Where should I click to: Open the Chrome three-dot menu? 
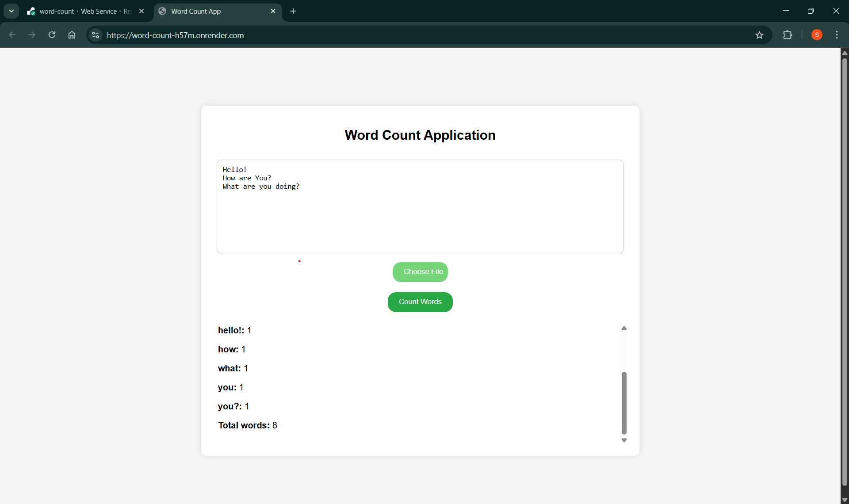pyautogui.click(x=837, y=35)
